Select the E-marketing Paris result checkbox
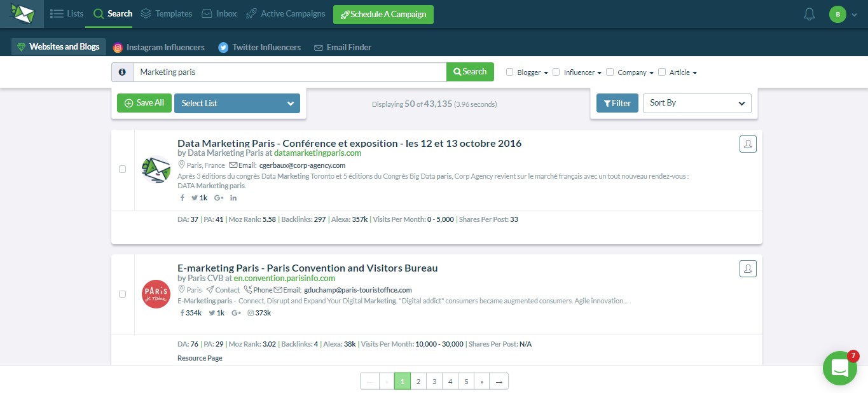The height and width of the screenshot is (393, 868). tap(123, 294)
